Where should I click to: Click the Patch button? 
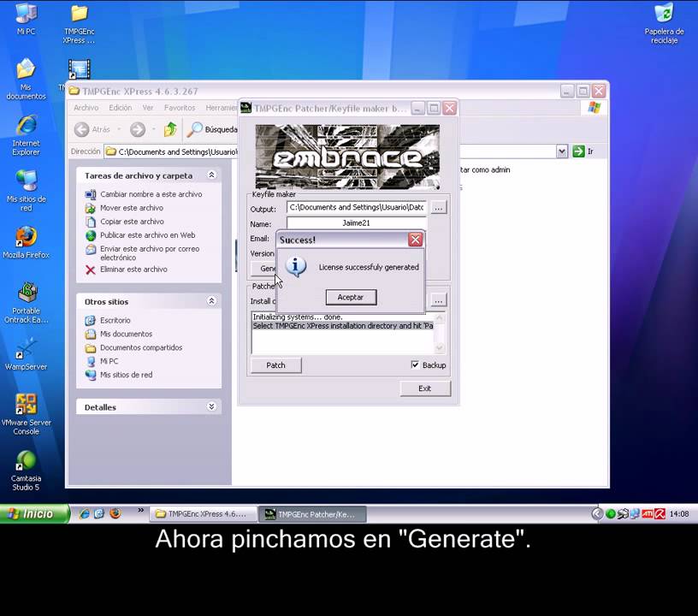click(276, 365)
